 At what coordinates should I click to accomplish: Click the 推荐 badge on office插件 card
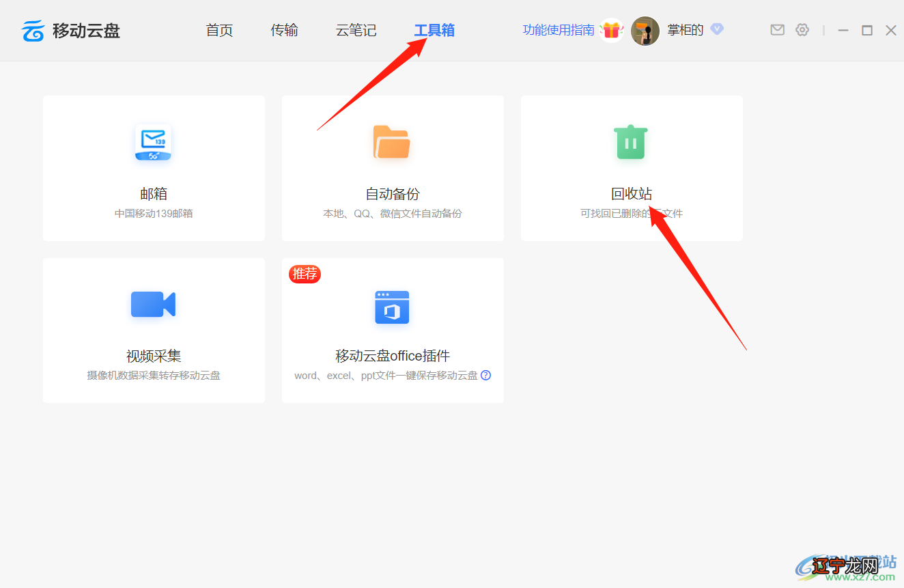click(x=305, y=274)
